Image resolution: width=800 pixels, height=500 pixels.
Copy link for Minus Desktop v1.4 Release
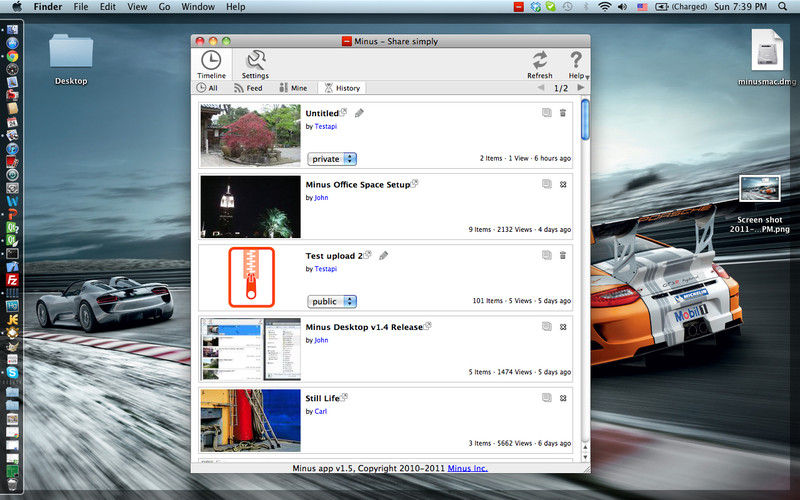coord(546,327)
